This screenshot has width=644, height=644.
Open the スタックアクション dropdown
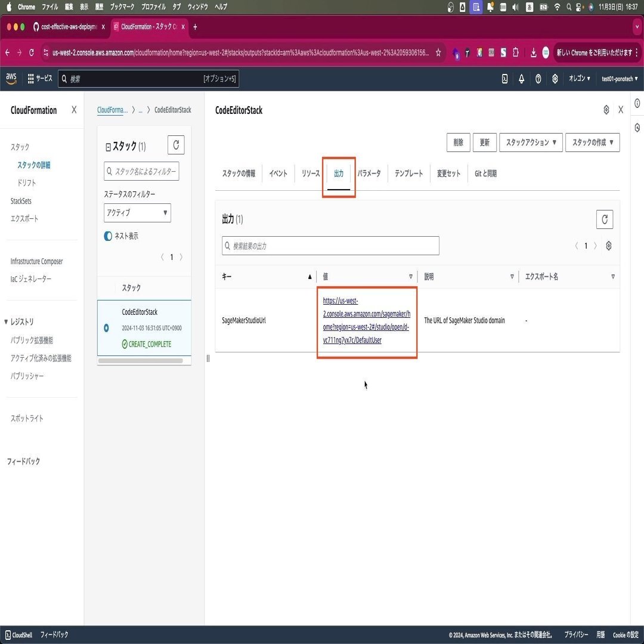tap(531, 143)
